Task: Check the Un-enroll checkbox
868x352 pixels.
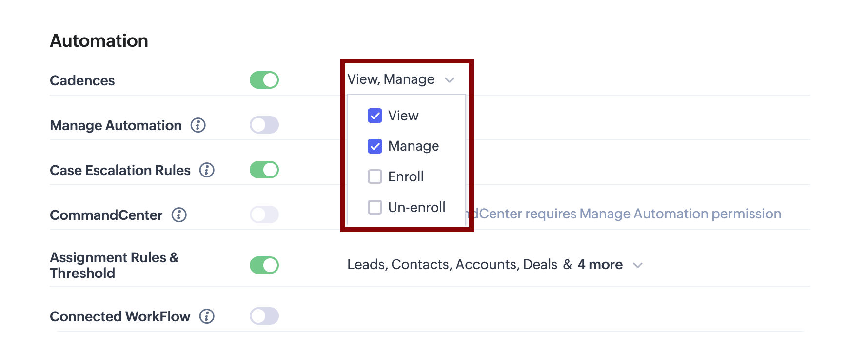Action: coord(375,207)
